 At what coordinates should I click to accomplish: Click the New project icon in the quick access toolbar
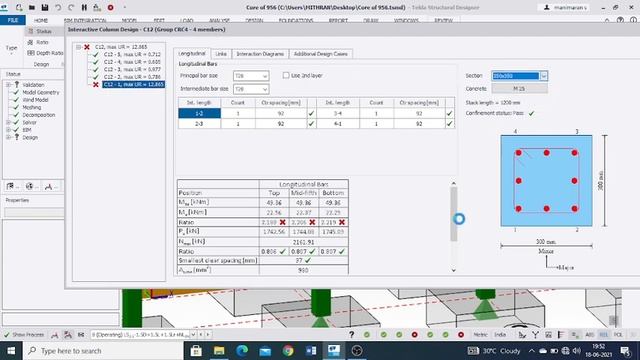click(x=19, y=7)
